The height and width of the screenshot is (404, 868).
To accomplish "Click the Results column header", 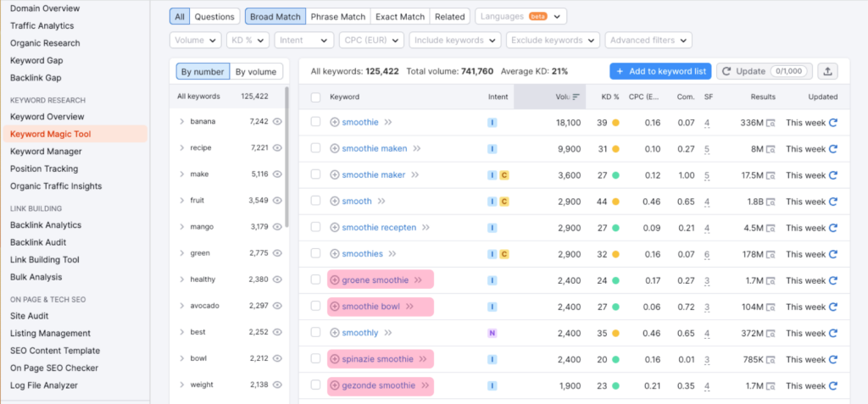I will point(763,97).
